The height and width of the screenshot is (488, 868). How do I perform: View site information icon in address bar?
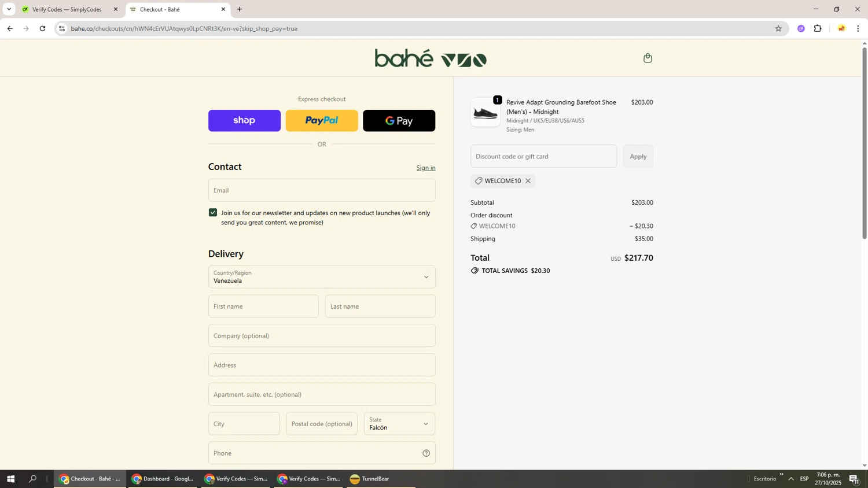[62, 28]
